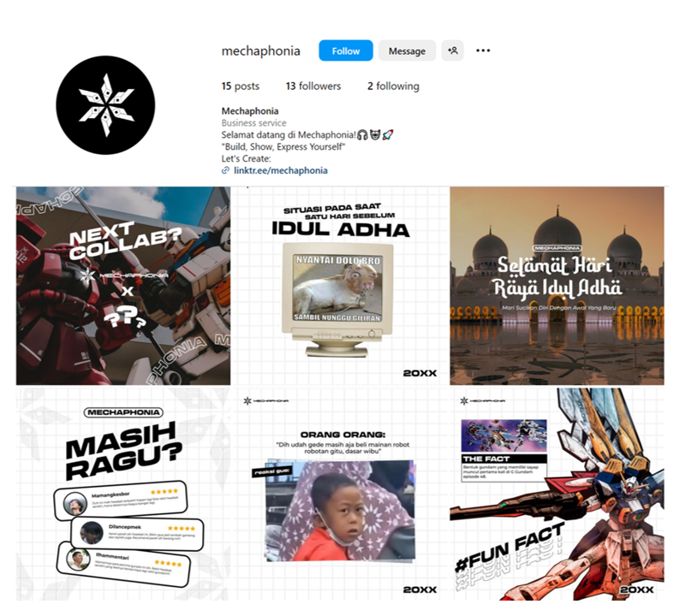Open the #Fun Fact Gundam post
Image resolution: width=679 pixels, height=616 pixels.
coord(557,494)
